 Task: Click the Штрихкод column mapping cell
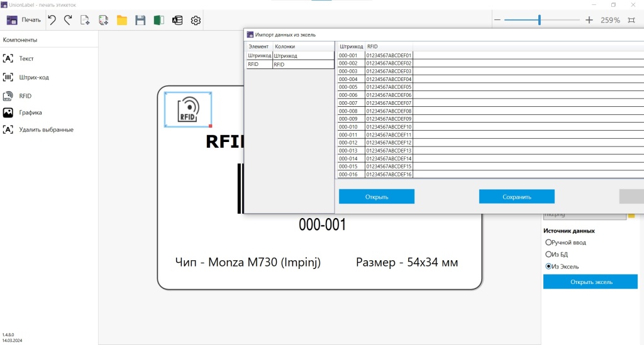[303, 55]
